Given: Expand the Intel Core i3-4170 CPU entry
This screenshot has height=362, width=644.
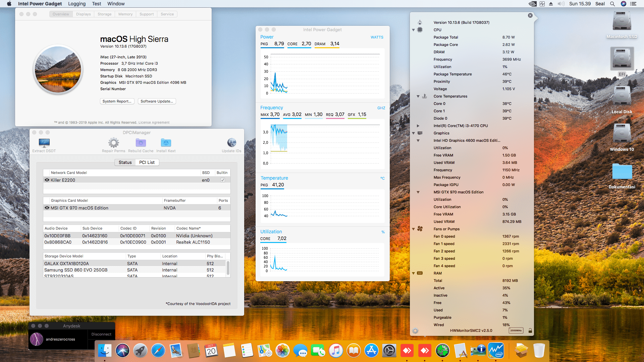Looking at the screenshot, I should pyautogui.click(x=418, y=126).
